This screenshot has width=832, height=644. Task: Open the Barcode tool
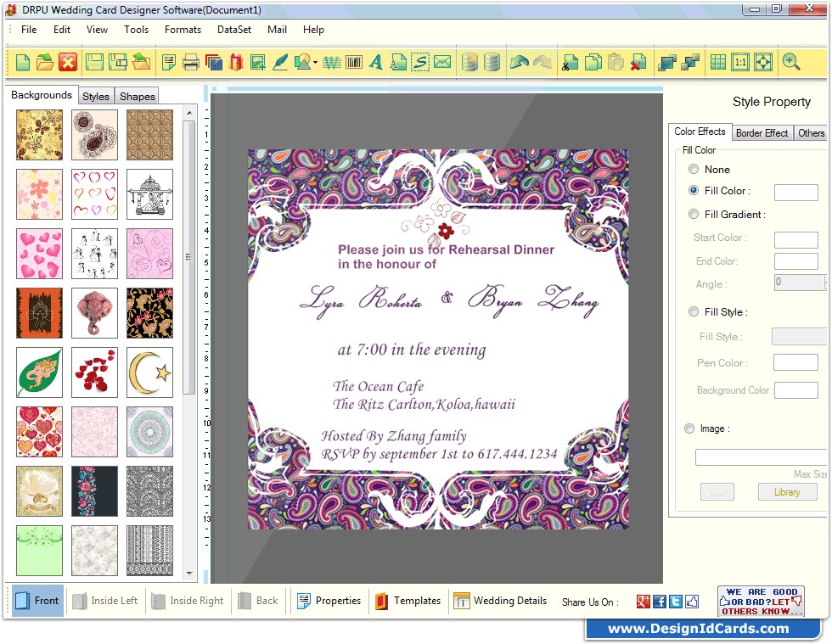(x=355, y=62)
